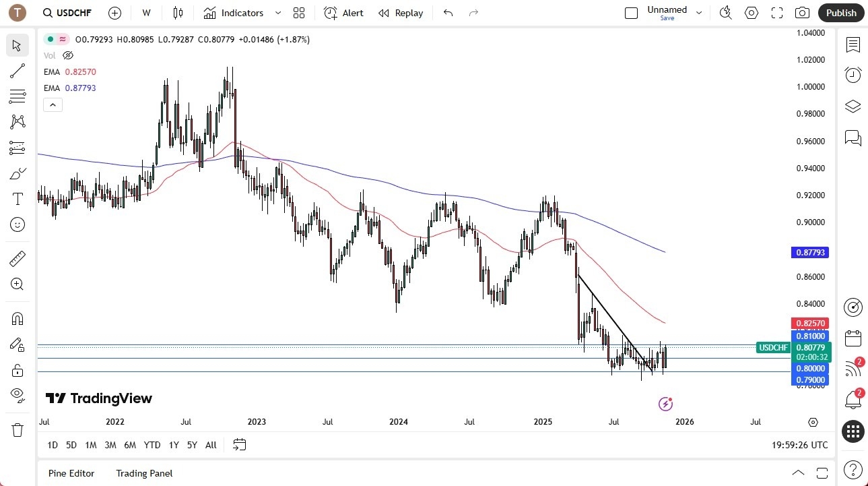Select the Measure ruler tool
Image resolution: width=868 pixels, height=486 pixels.
click(17, 258)
